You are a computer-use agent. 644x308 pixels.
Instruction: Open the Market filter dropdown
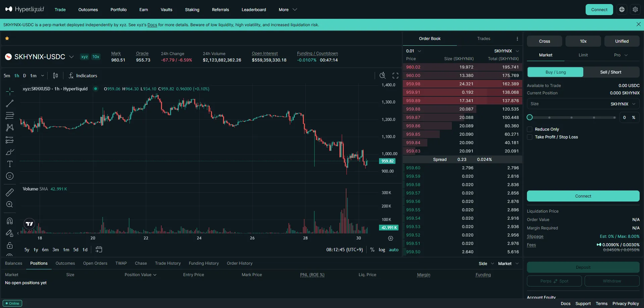point(508,264)
